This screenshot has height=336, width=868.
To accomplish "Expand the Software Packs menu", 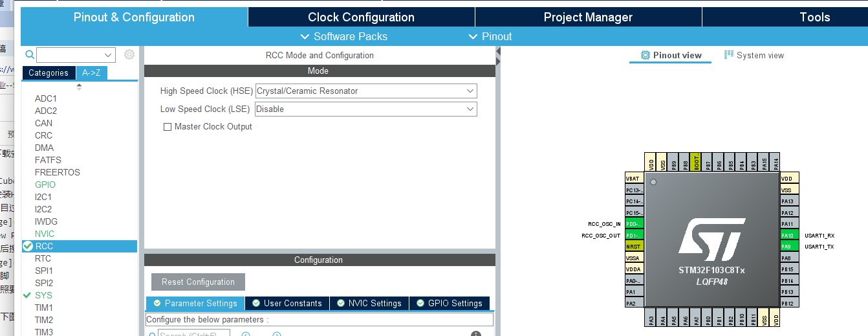I will [x=344, y=36].
